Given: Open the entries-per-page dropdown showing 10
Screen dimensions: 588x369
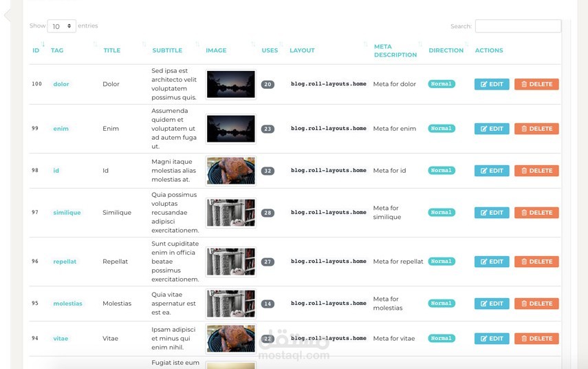Looking at the screenshot, I should pos(61,26).
